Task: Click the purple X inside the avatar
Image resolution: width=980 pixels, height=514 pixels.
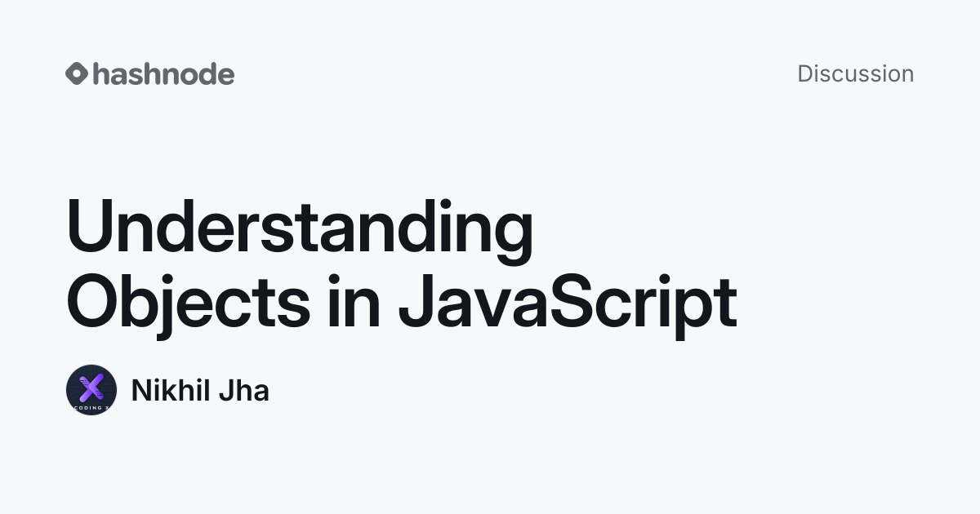Action: coord(91,387)
